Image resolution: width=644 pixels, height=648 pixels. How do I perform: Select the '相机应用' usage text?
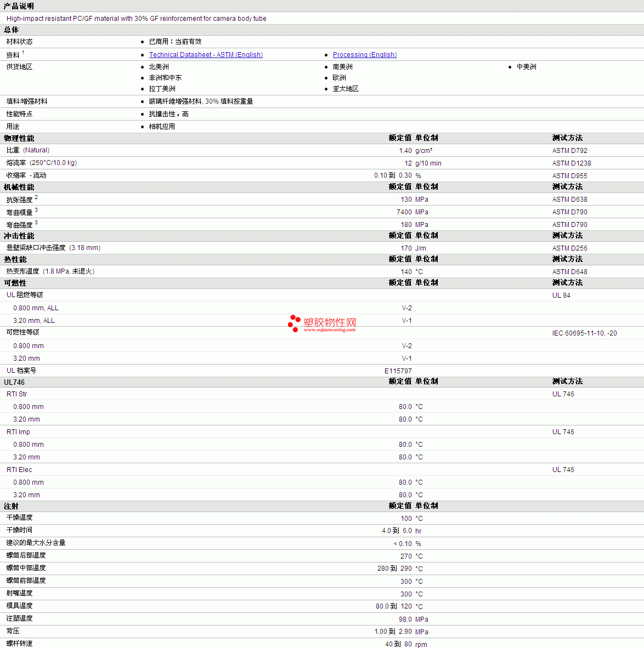162,127
